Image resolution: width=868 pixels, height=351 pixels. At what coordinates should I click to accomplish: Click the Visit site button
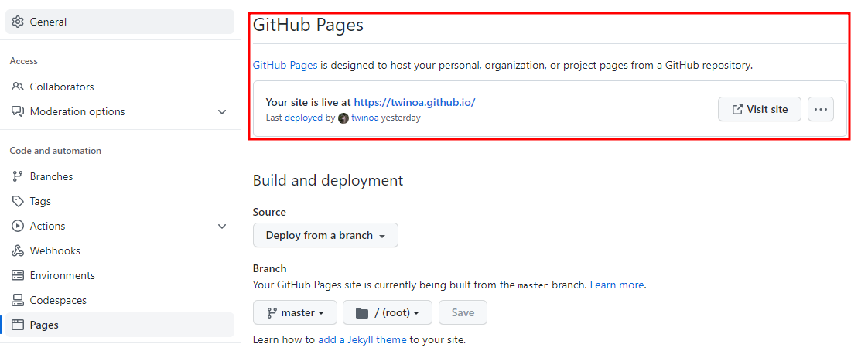click(760, 109)
